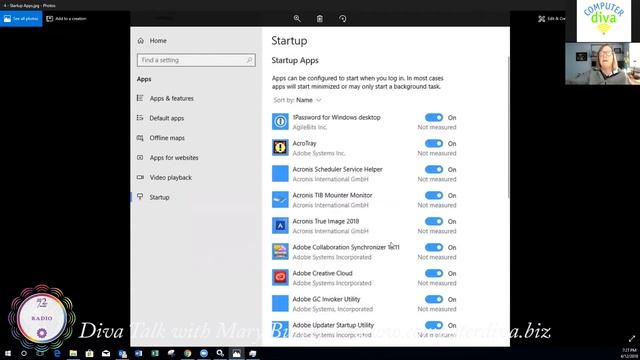Image resolution: width=640 pixels, height=360 pixels.
Task: Click the Settings page vertical scrollbar
Action: [508, 127]
